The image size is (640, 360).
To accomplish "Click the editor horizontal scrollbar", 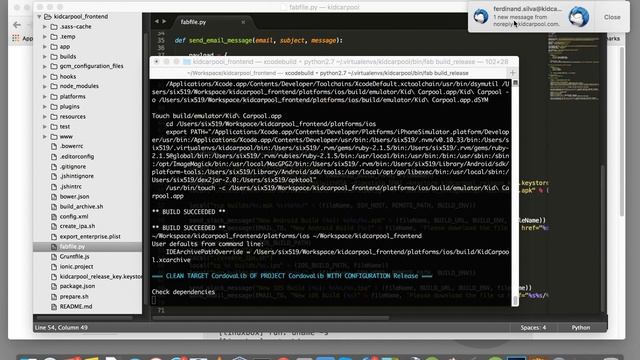I will click(270, 318).
